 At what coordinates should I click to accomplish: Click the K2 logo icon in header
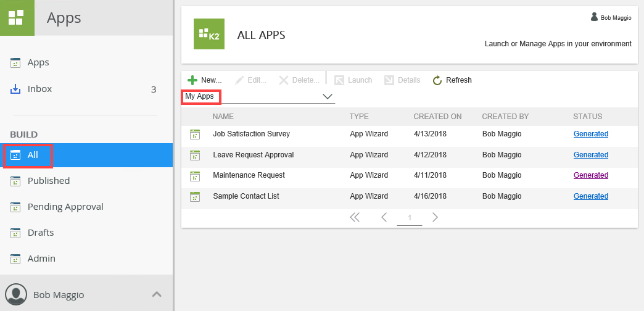[x=208, y=34]
